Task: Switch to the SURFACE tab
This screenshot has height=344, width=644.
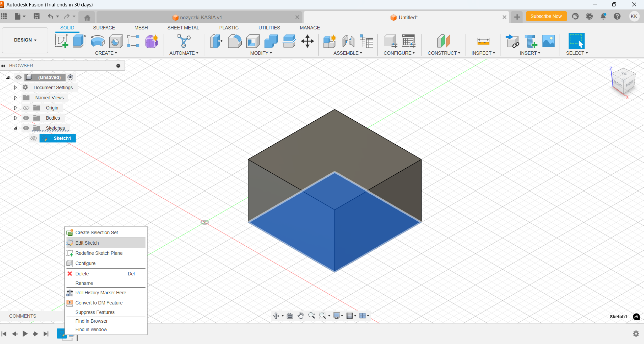Action: pyautogui.click(x=104, y=28)
